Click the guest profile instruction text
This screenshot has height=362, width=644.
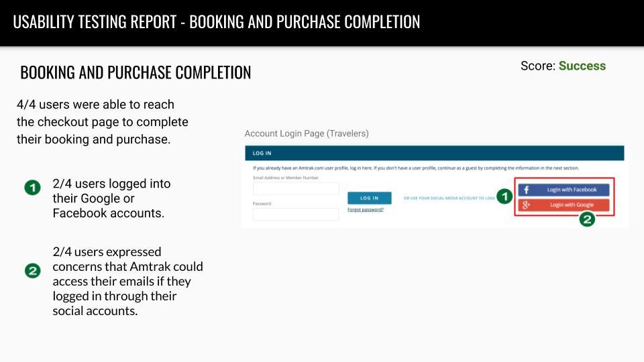tap(416, 168)
